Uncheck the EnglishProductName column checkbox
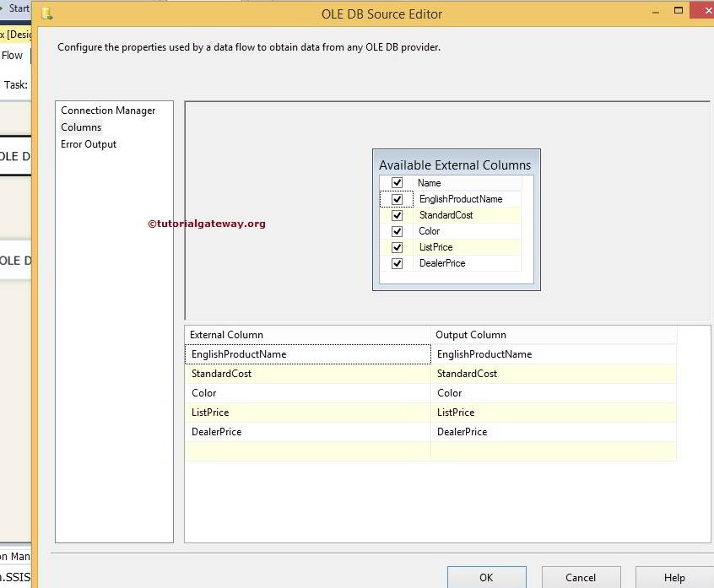714x588 pixels. pyautogui.click(x=397, y=198)
